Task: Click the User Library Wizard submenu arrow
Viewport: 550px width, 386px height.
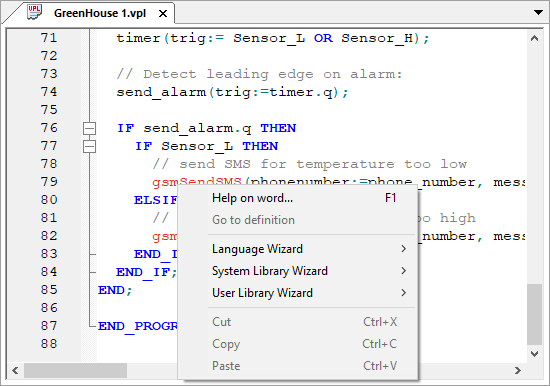Action: [404, 293]
